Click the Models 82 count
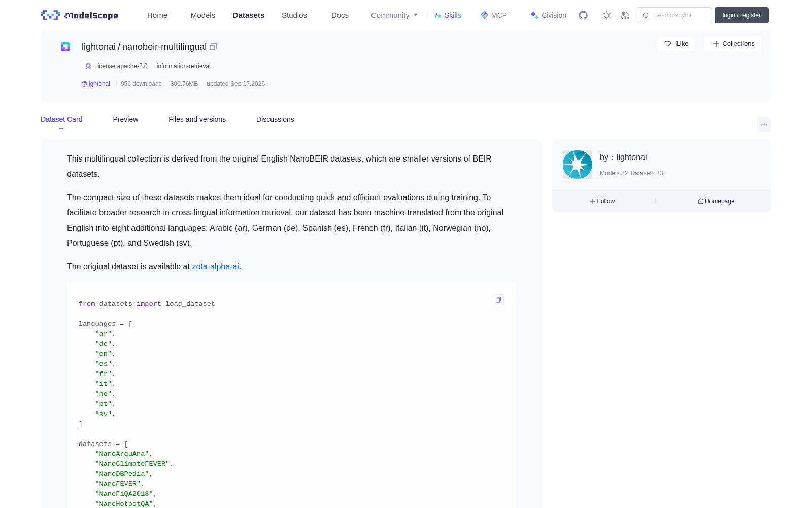 point(614,173)
